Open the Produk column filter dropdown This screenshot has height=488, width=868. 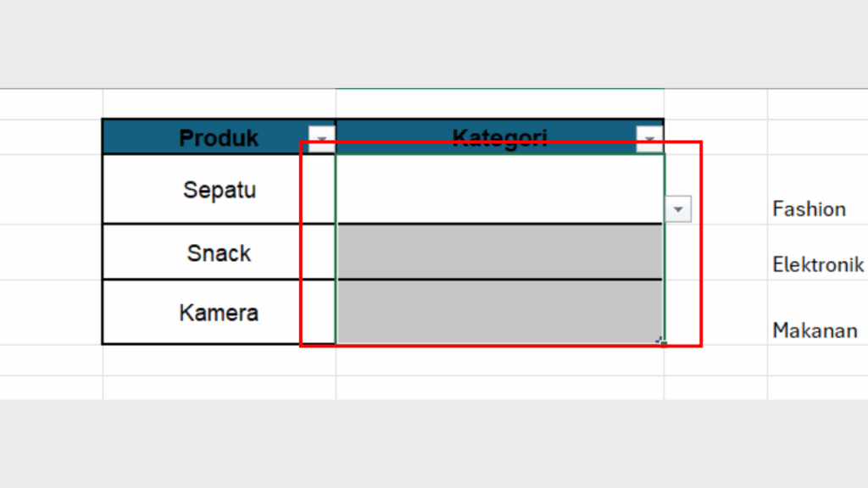[x=320, y=137]
